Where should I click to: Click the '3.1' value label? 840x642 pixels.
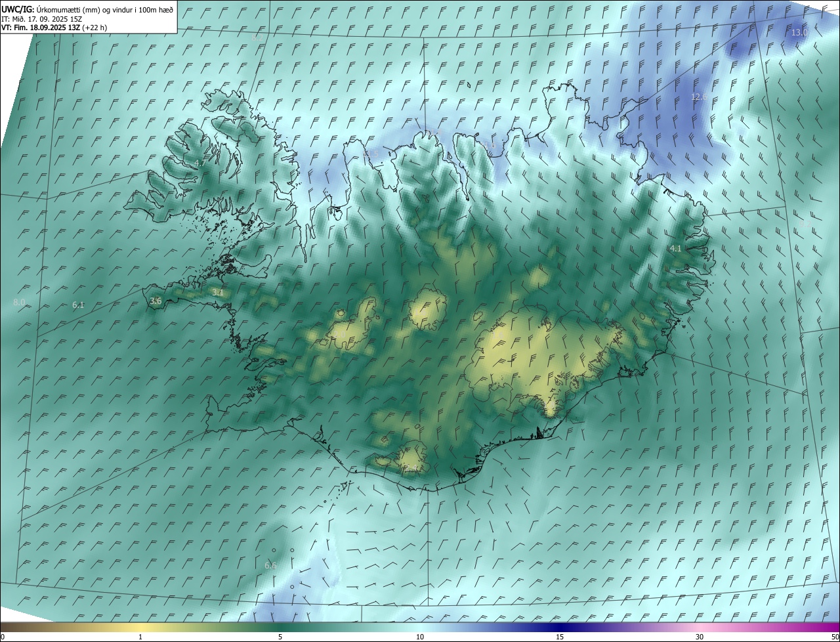tap(218, 293)
